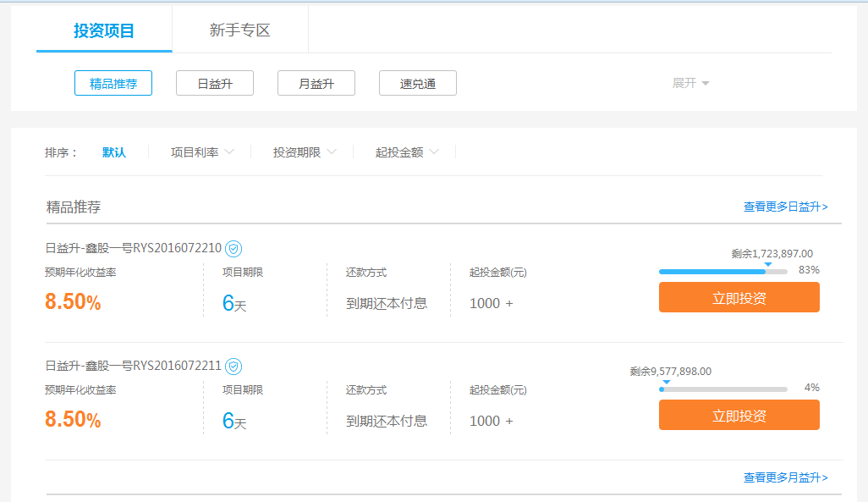Click 立即投资 for project RYS2016072210
The height and width of the screenshot is (502, 868).
point(739,297)
